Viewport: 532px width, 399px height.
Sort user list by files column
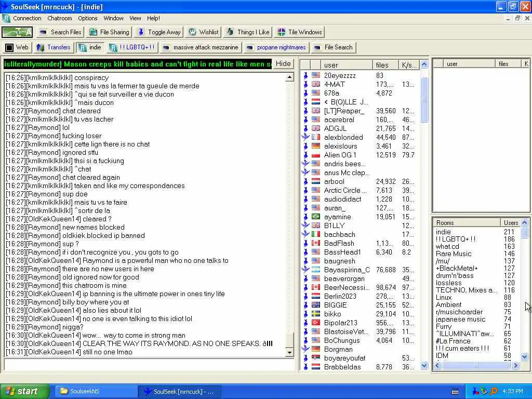pyautogui.click(x=385, y=65)
